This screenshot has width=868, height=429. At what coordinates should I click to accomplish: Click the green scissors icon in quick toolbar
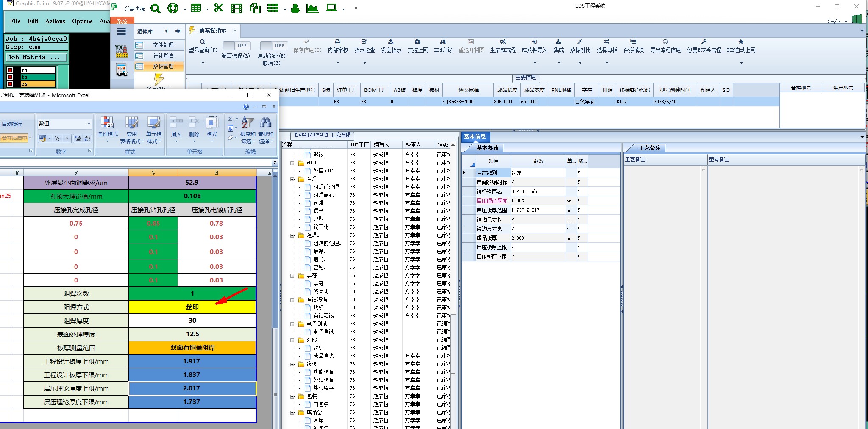pyautogui.click(x=218, y=8)
